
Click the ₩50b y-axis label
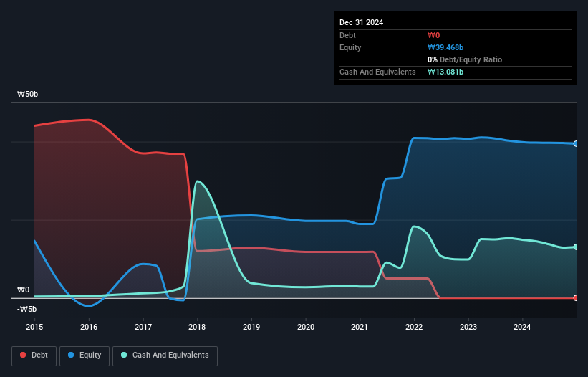pyautogui.click(x=28, y=94)
